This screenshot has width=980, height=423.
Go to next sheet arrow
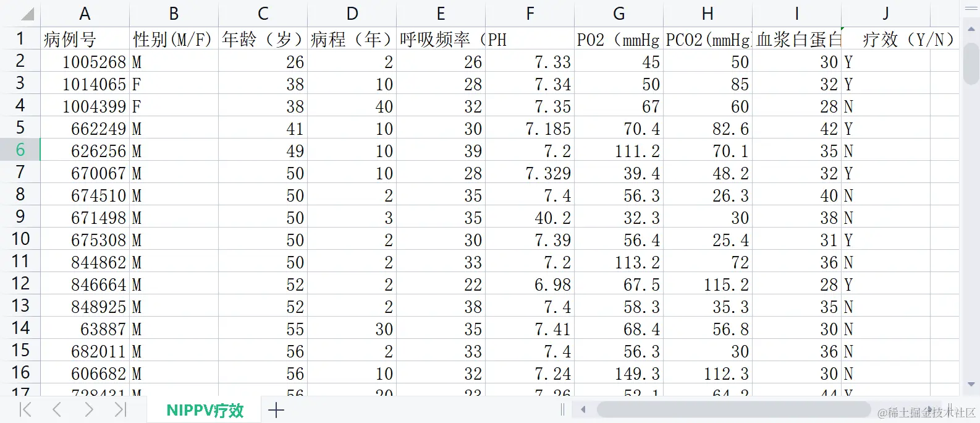[88, 409]
